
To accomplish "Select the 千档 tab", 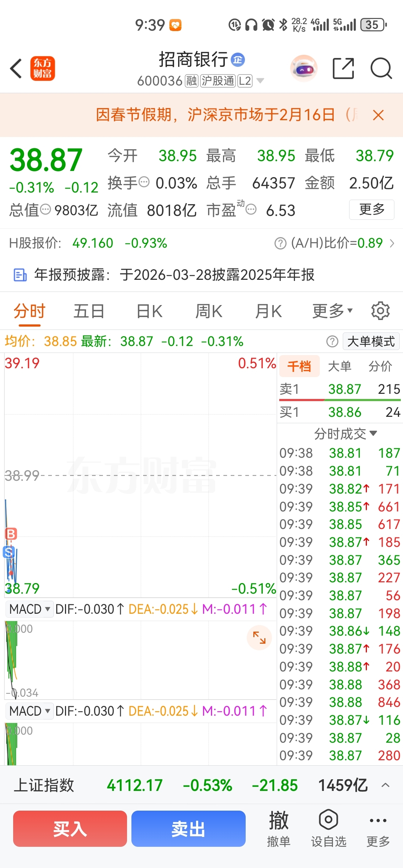I will pos(299,366).
